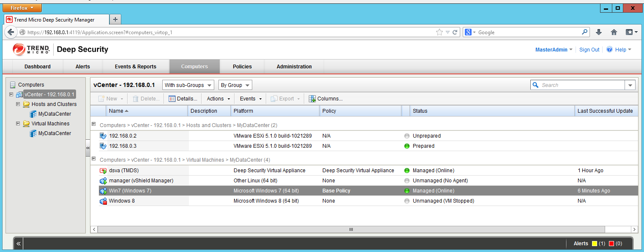Viewport: 644px width, 252px height.
Task: Click the Virtual Machines folder icon
Action: coord(26,124)
